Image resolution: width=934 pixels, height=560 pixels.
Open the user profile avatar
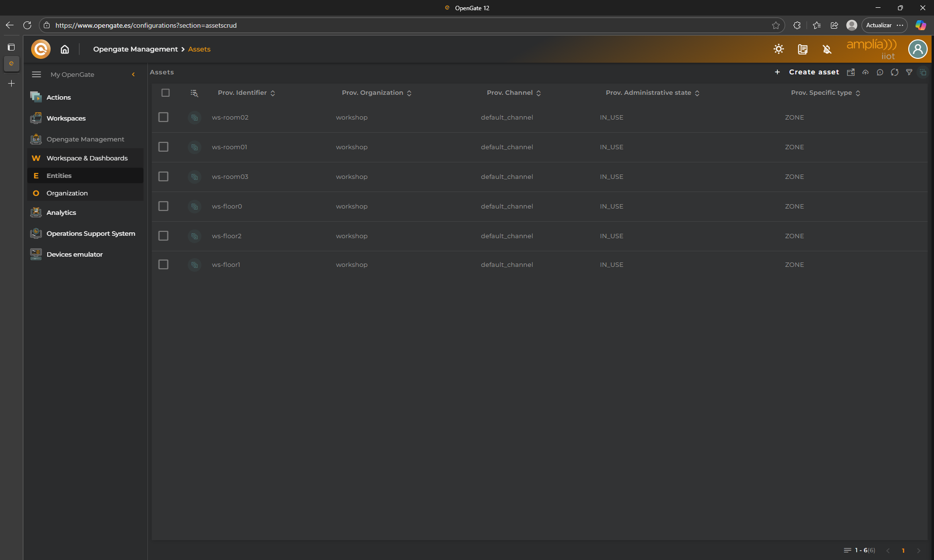(x=917, y=49)
